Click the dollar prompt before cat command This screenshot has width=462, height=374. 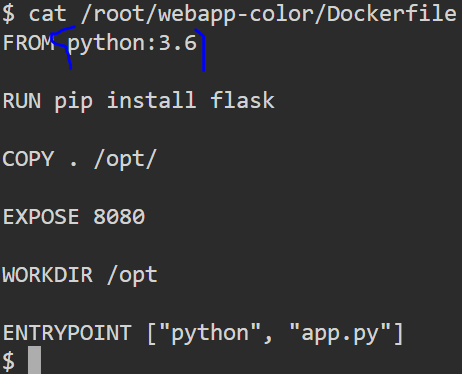(9, 14)
